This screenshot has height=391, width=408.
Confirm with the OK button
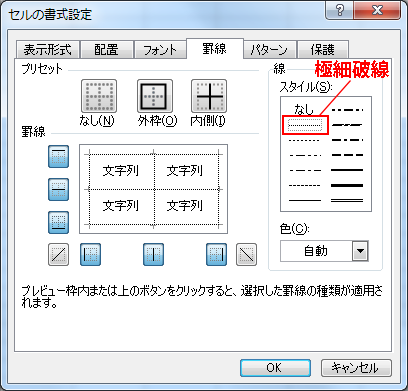(275, 368)
